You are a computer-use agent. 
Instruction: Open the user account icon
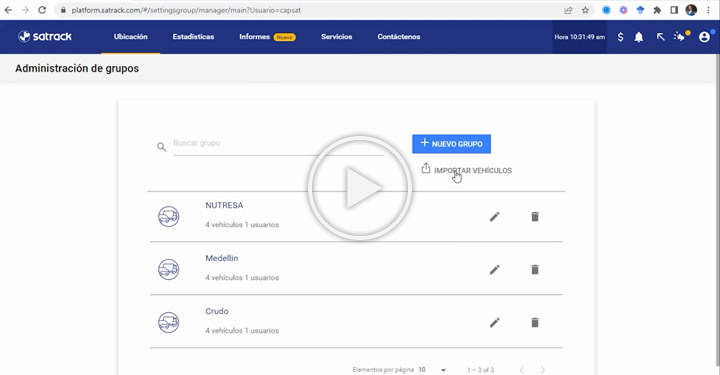[x=704, y=37]
